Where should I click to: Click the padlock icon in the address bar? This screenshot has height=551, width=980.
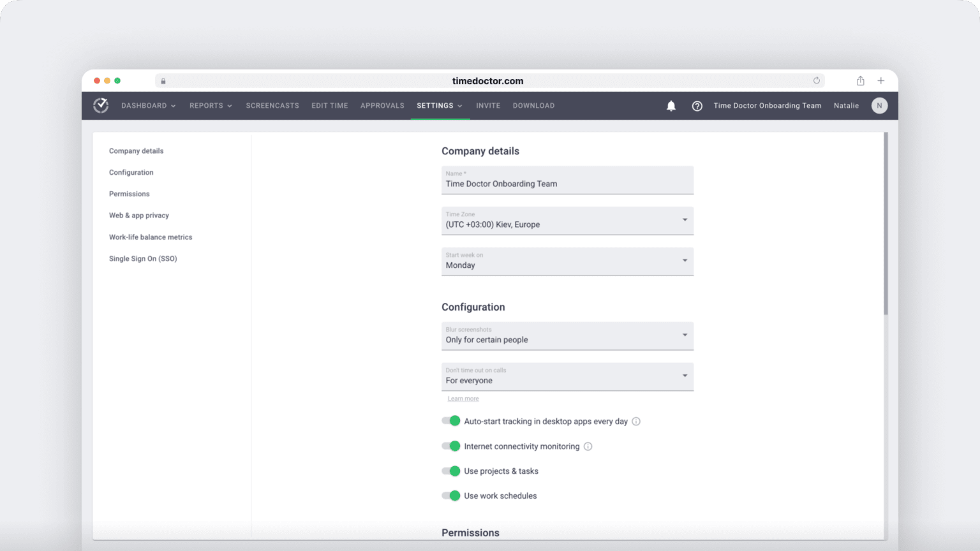(163, 81)
